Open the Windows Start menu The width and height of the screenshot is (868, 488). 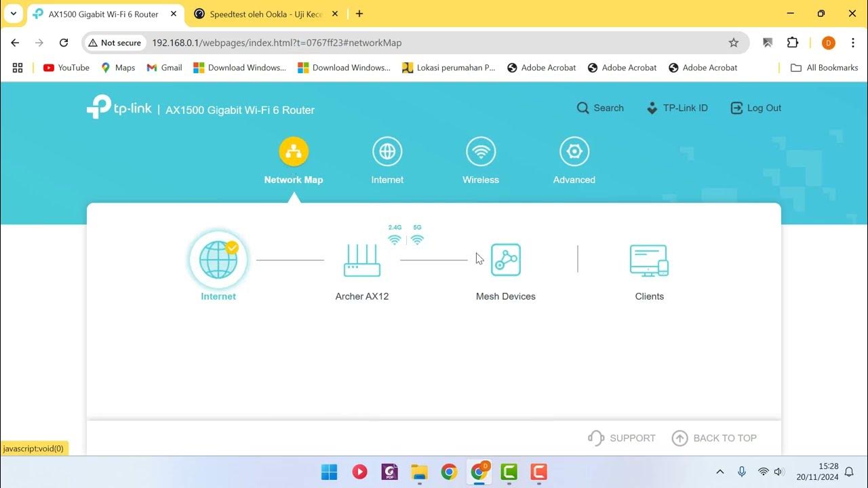click(x=329, y=472)
